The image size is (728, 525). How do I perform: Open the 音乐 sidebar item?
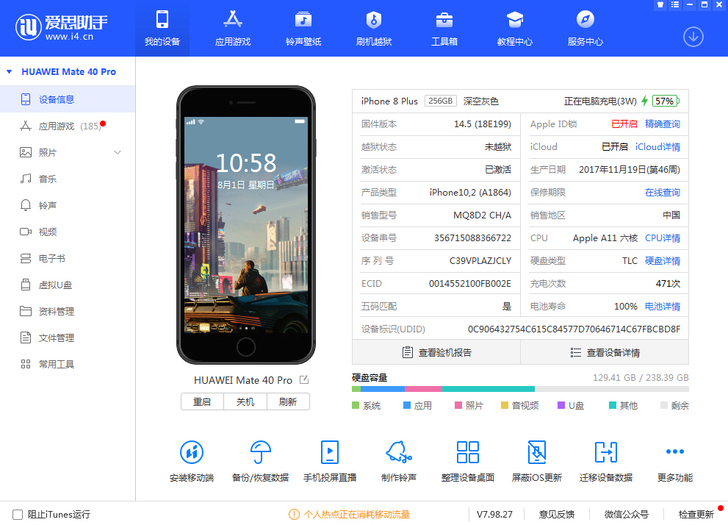click(68, 179)
